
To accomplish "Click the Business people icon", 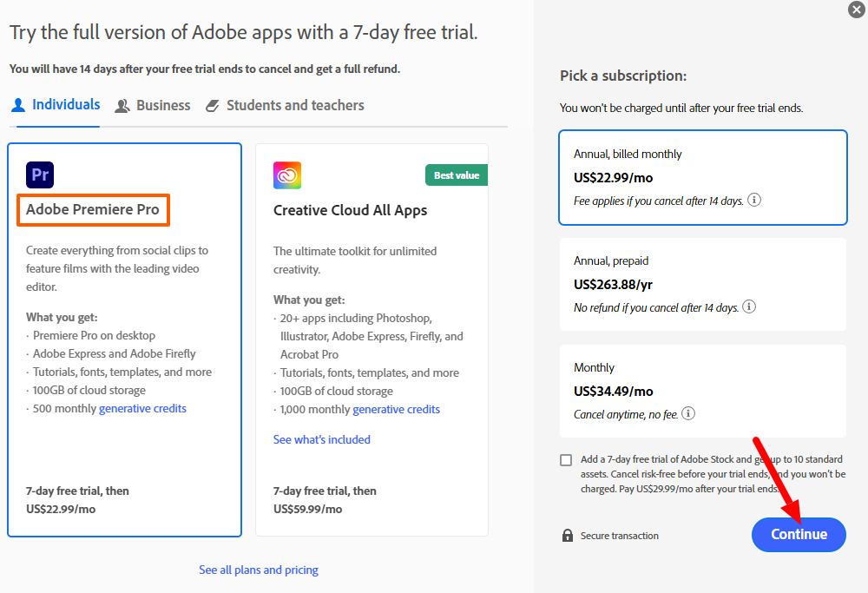I will (x=122, y=106).
